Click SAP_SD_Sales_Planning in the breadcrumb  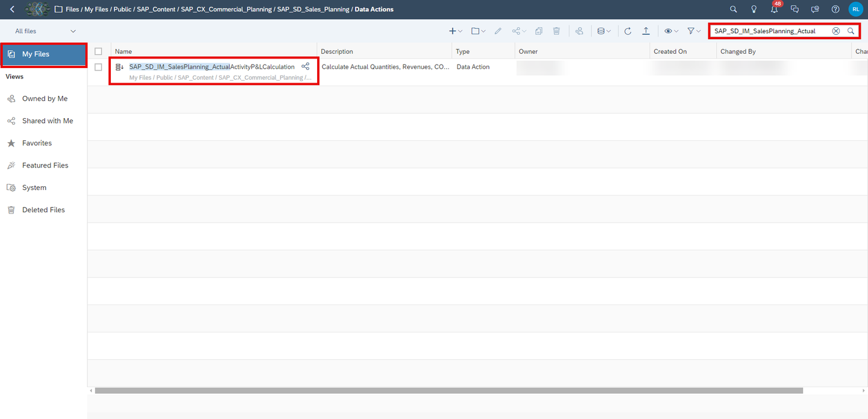pyautogui.click(x=313, y=9)
